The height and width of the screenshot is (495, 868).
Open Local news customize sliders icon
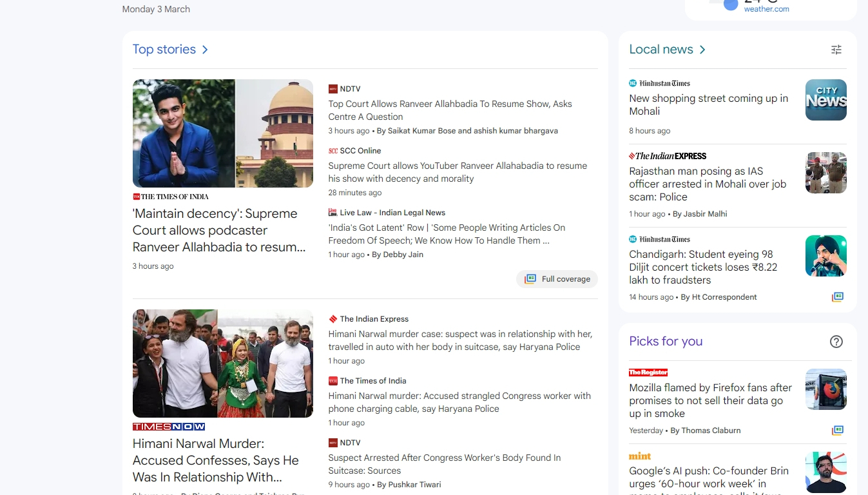pos(836,50)
